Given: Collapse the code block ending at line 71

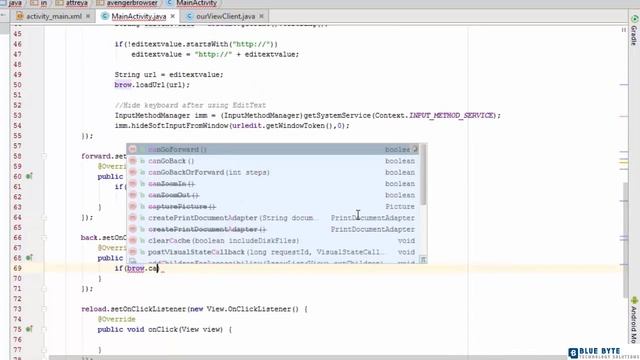Looking at the screenshot, I should 44,289.
